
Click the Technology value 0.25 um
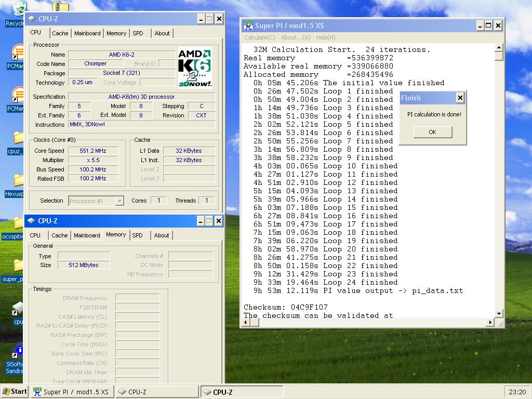pos(83,82)
